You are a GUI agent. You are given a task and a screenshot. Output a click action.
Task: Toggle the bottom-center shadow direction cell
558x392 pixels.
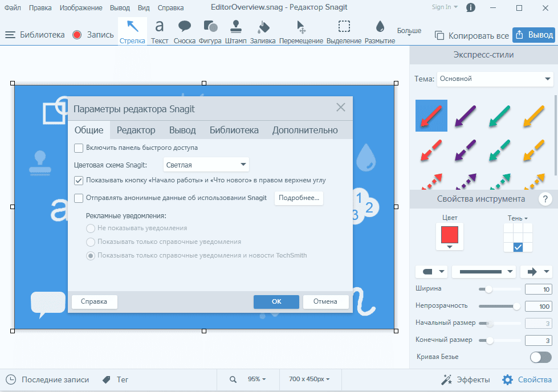(x=518, y=247)
